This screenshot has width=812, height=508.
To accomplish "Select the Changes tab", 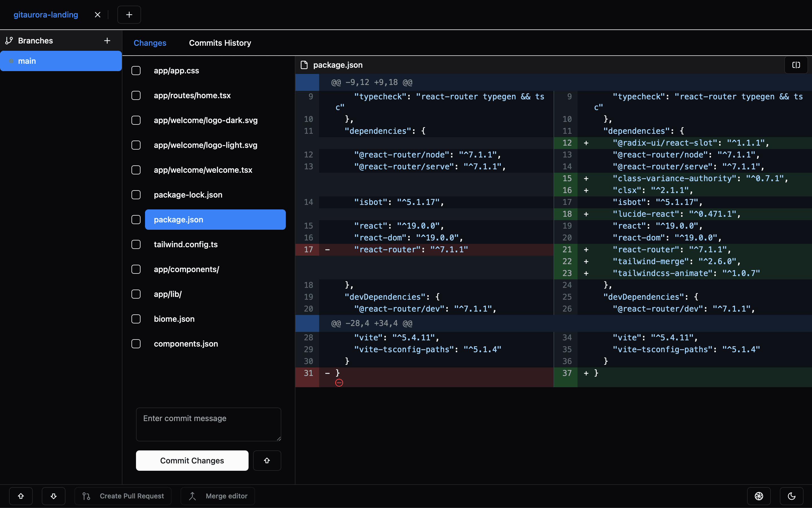I will (150, 43).
